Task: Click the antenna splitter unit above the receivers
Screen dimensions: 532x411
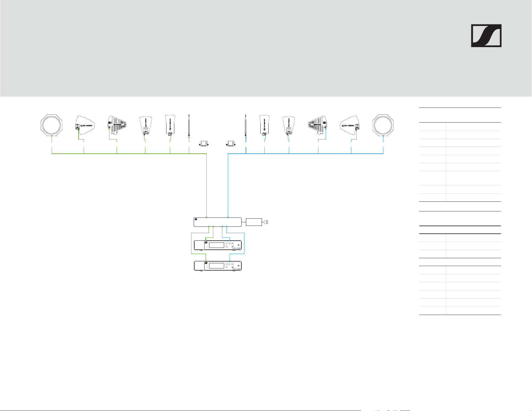Action: [217, 222]
